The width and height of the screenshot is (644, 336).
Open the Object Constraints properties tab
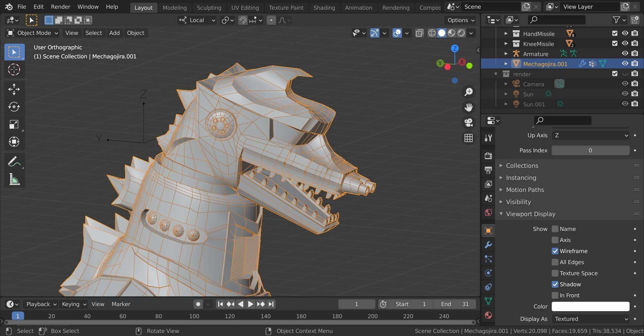tap(488, 287)
